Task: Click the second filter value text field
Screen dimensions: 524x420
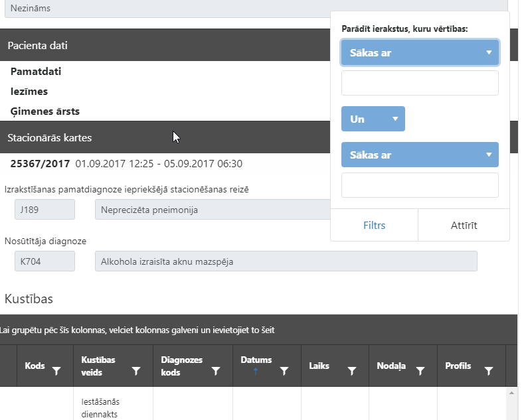Action: (420, 185)
